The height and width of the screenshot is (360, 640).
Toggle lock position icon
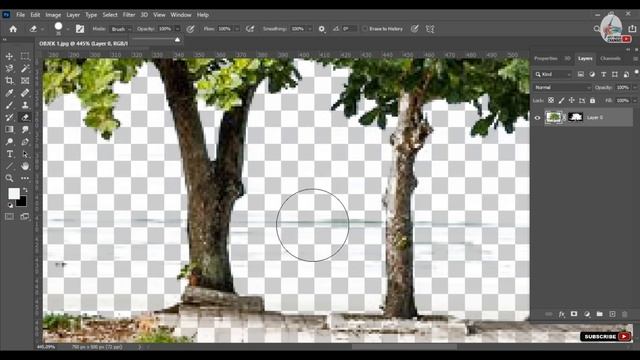point(572,100)
